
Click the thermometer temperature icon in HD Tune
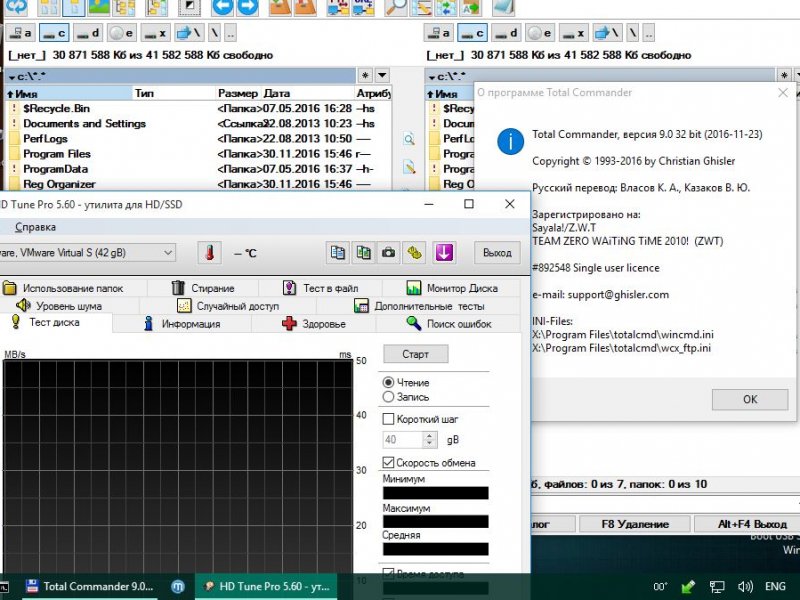[x=210, y=253]
